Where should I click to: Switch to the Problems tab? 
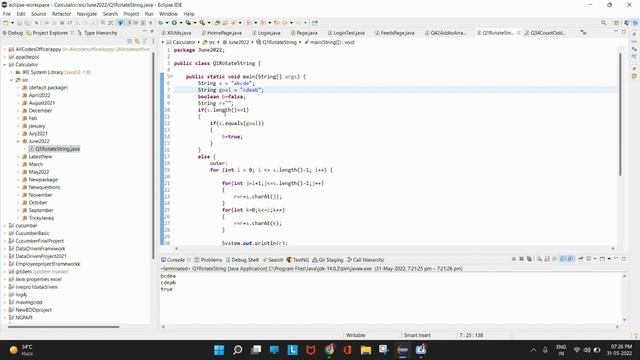point(208,260)
